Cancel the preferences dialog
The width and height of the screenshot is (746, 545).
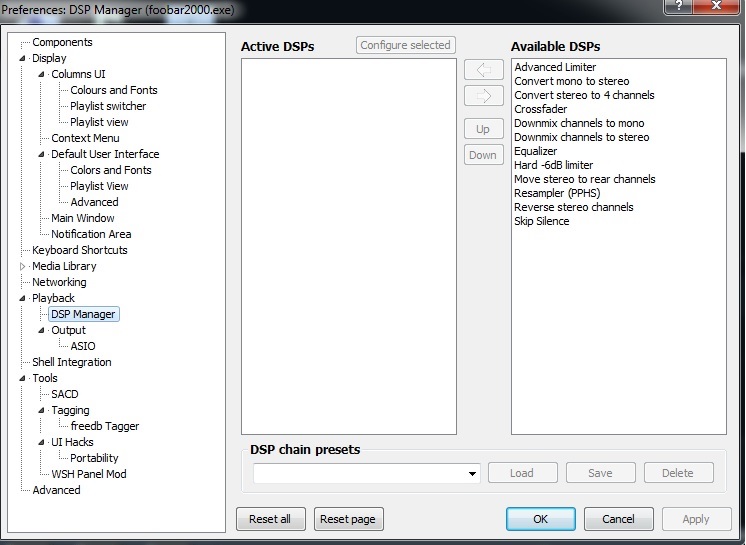click(x=618, y=519)
